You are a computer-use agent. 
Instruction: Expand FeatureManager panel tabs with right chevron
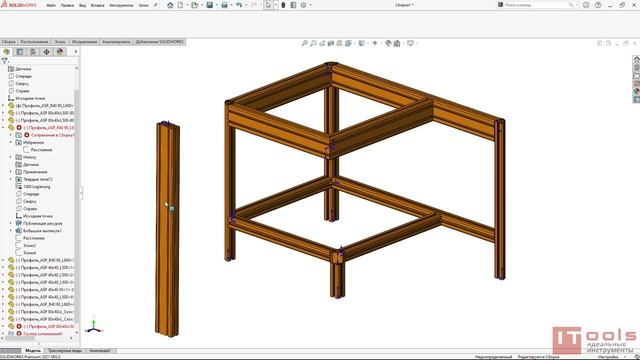coord(76,51)
